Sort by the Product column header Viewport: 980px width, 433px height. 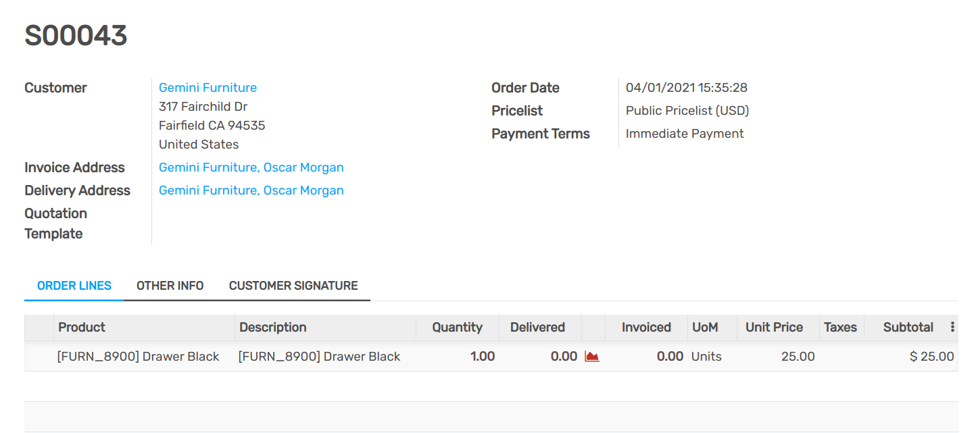(81, 327)
